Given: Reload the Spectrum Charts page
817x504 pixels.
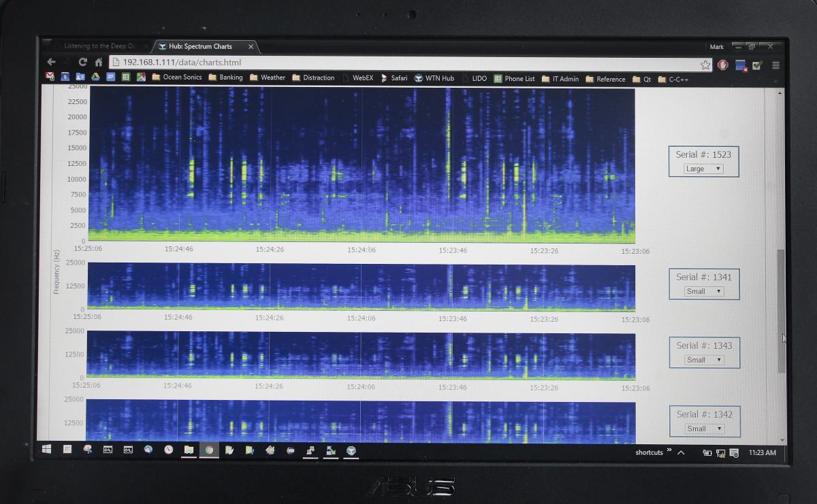Looking at the screenshot, I should coord(82,62).
